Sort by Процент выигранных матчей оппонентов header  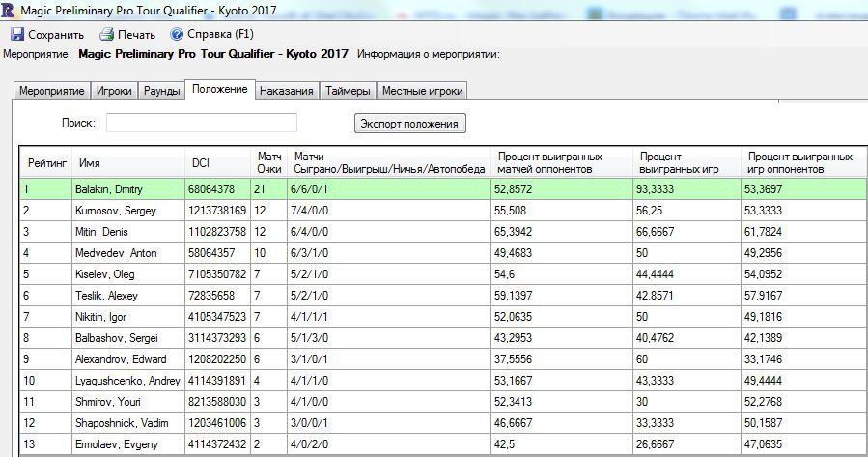[561, 163]
